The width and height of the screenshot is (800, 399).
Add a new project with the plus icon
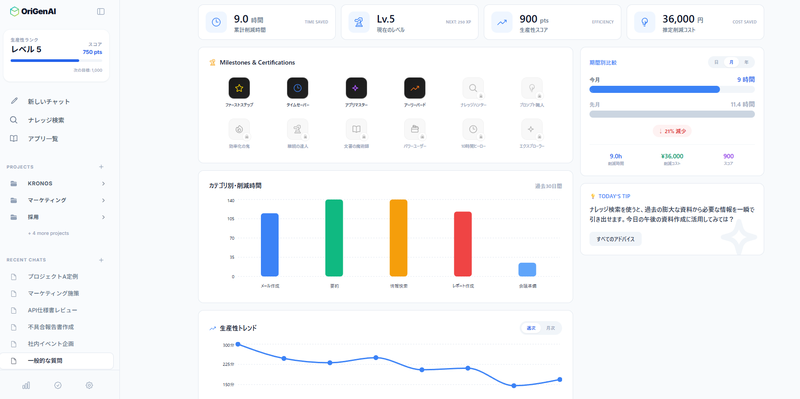[x=101, y=167]
